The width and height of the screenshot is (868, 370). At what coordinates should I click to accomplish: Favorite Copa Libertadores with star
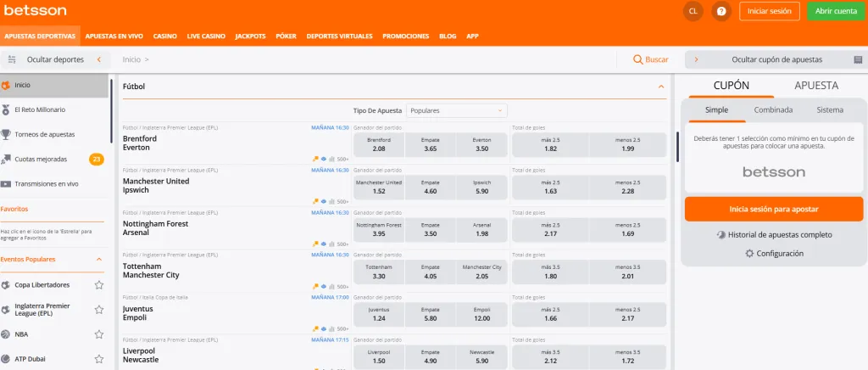pos(99,285)
